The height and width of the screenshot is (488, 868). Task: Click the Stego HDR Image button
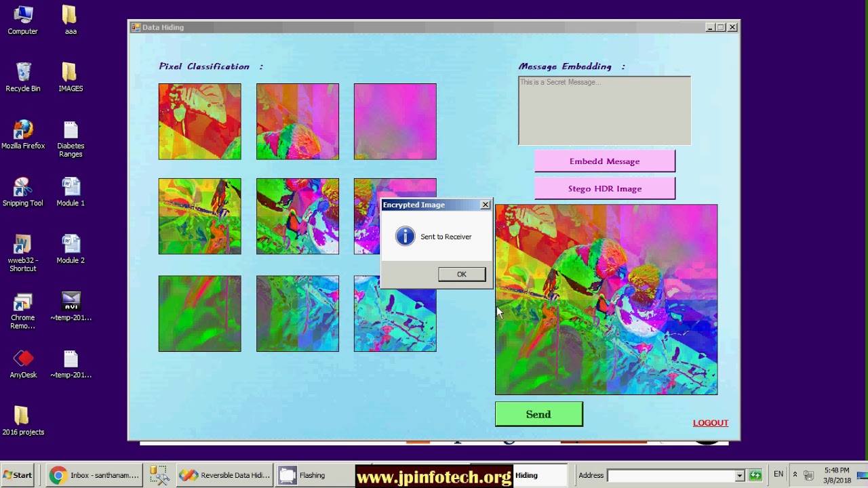[604, 189]
